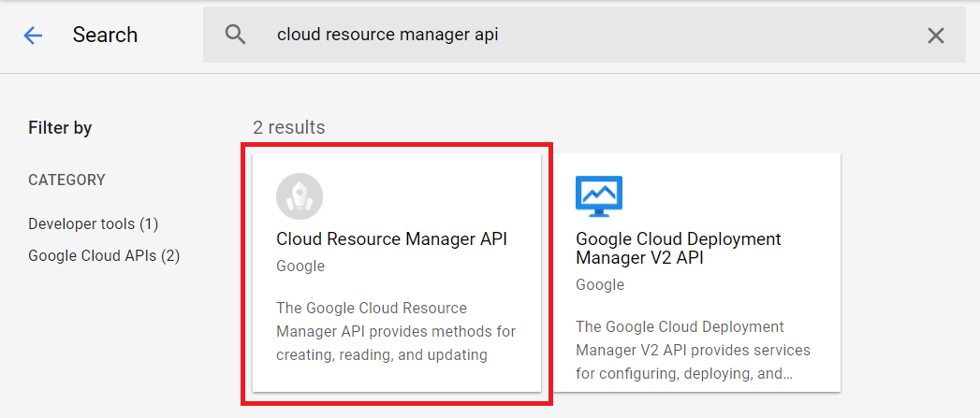Filter by Google Cloud APIs (2) category
The image size is (980, 418).
point(105,255)
